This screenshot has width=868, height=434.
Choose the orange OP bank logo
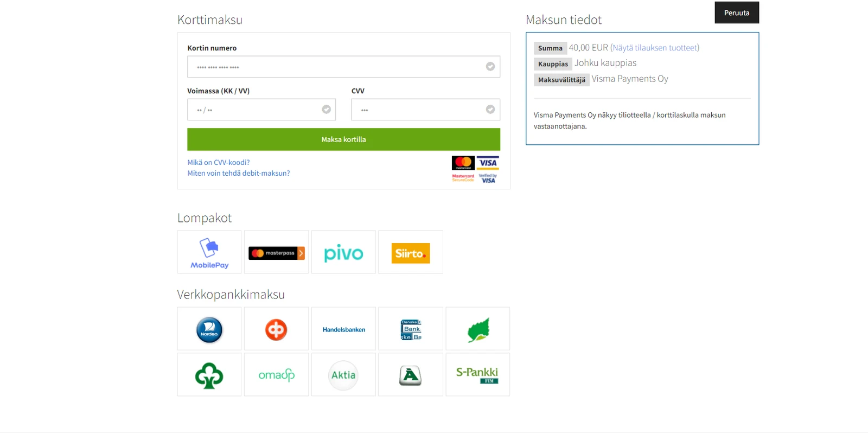coord(277,329)
